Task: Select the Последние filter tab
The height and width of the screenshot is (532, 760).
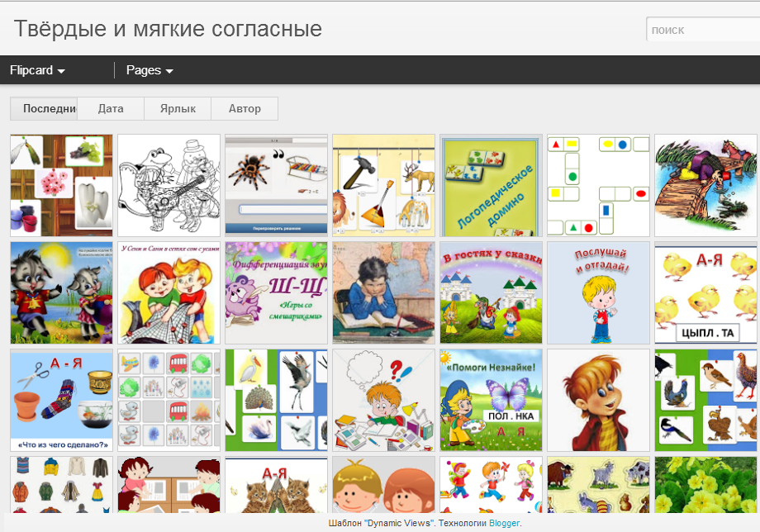Action: click(44, 108)
